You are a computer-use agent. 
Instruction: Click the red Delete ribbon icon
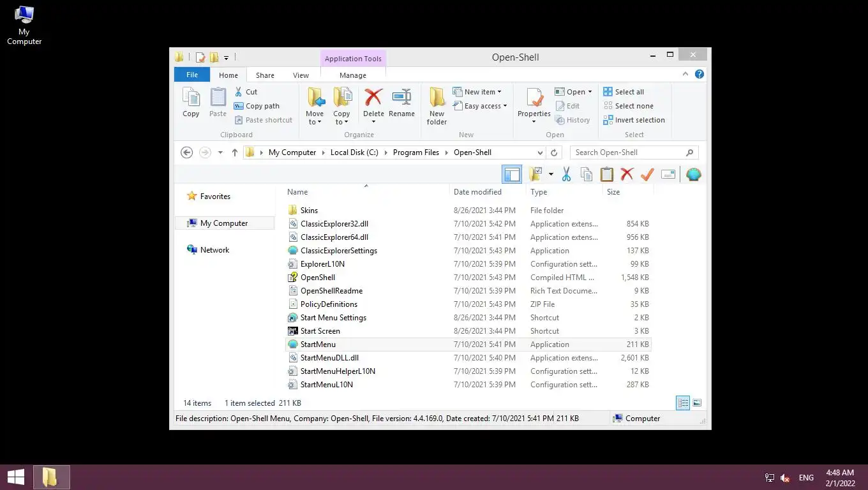pos(373,98)
